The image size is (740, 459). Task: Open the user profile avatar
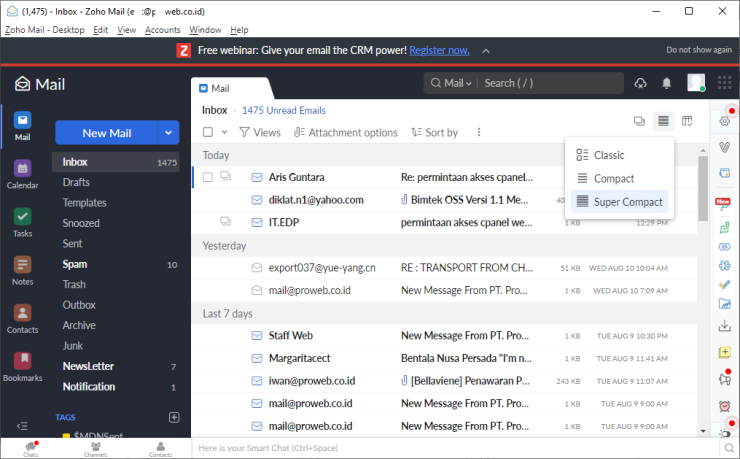pos(696,83)
